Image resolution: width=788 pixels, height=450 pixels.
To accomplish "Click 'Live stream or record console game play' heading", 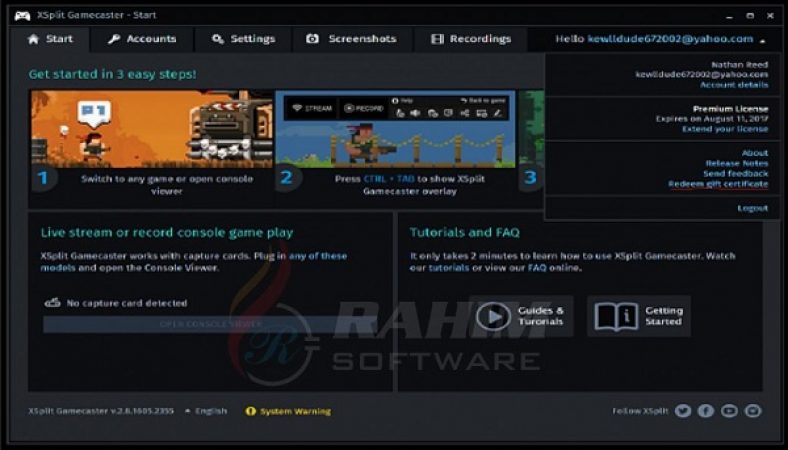I will coord(167,232).
